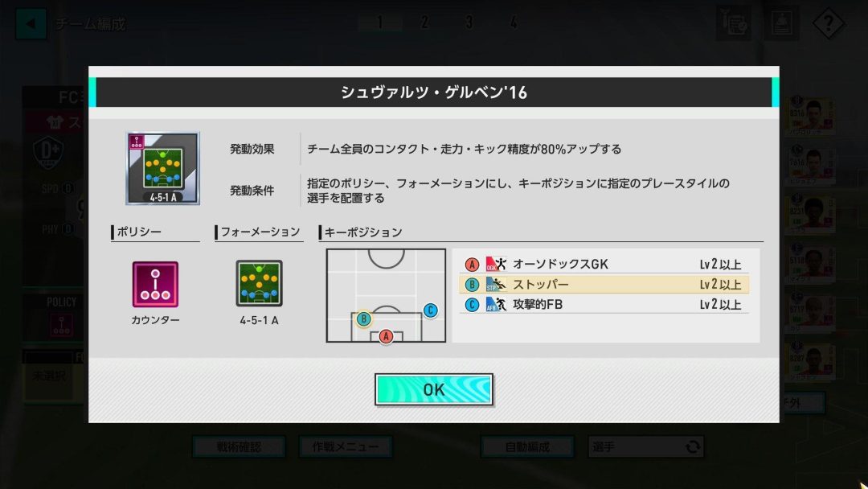The image size is (868, 489).
Task: Switch to team slot tab 2
Action: click(424, 23)
